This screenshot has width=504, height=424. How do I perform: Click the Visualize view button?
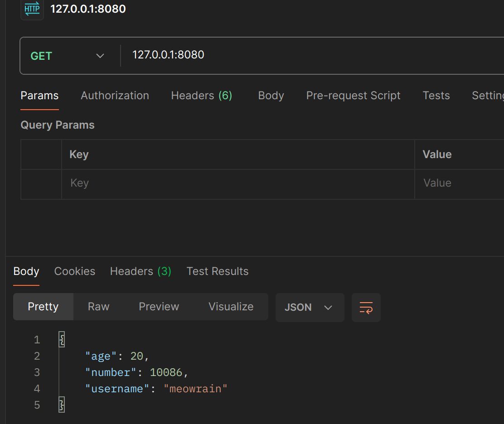[x=231, y=307]
